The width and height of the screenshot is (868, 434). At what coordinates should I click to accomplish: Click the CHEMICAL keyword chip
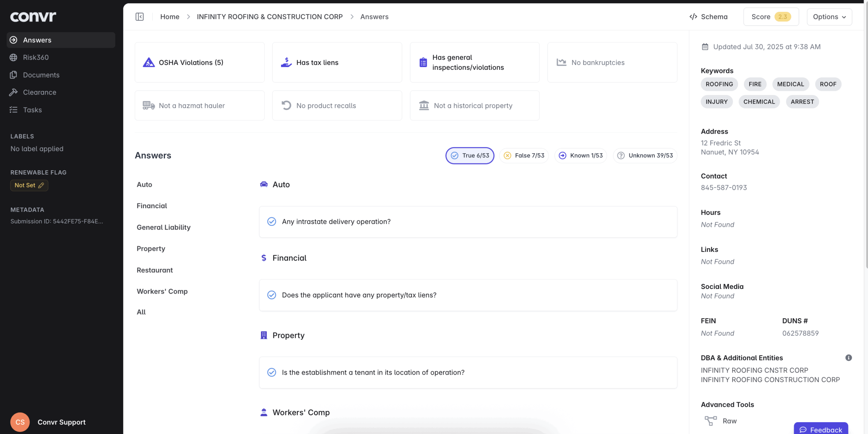coord(759,102)
